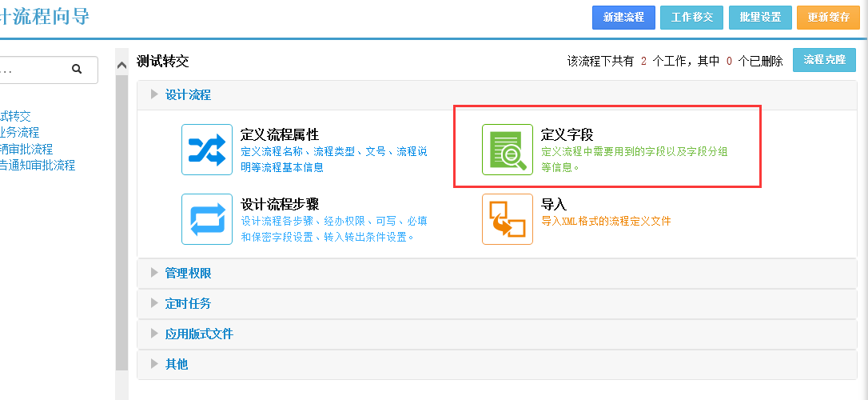Open 告通知审批流程 in the sidebar list
Viewport: 868px width, 400px height.
(x=37, y=165)
